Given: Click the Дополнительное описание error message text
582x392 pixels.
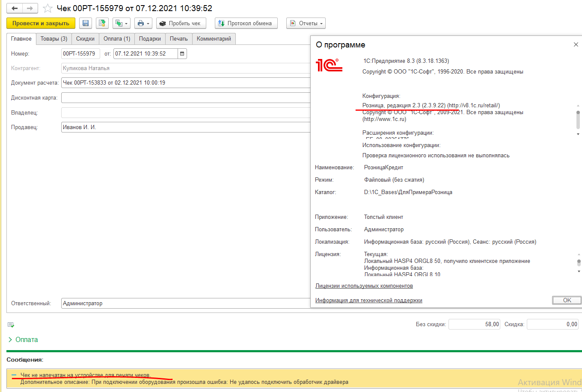Looking at the screenshot, I should point(184,382).
